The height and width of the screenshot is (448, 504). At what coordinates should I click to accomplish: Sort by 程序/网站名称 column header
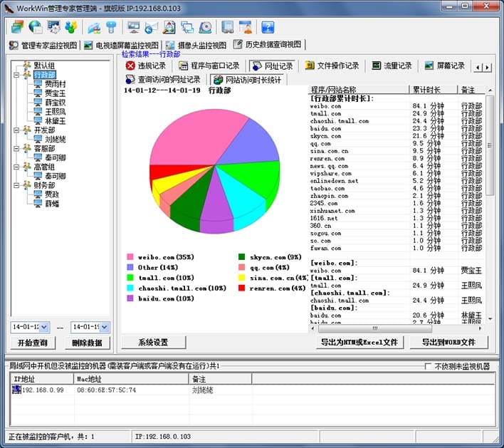point(358,90)
